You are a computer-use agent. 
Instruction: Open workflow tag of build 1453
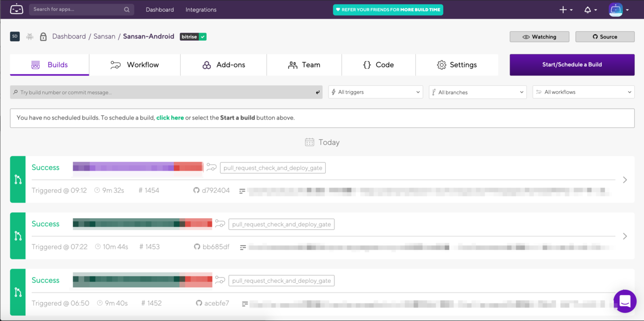tap(282, 224)
